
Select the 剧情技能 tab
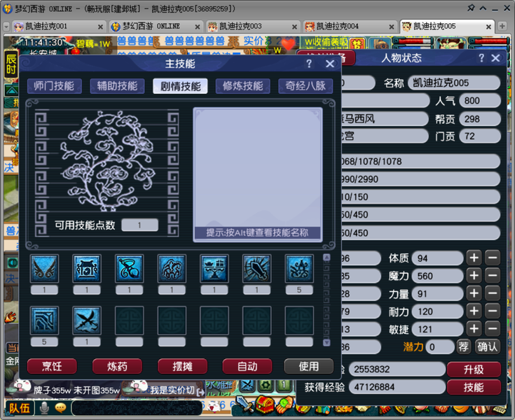coord(180,86)
